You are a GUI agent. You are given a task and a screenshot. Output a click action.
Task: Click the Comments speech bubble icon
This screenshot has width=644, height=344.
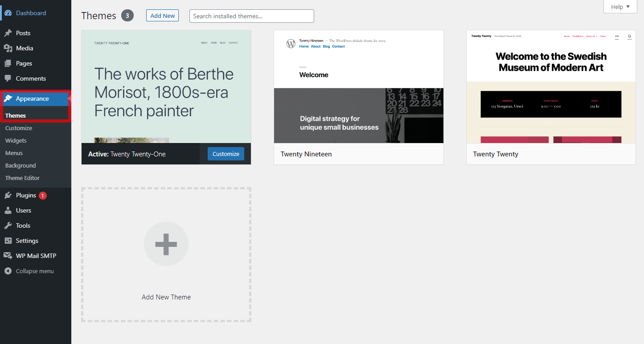[8, 78]
